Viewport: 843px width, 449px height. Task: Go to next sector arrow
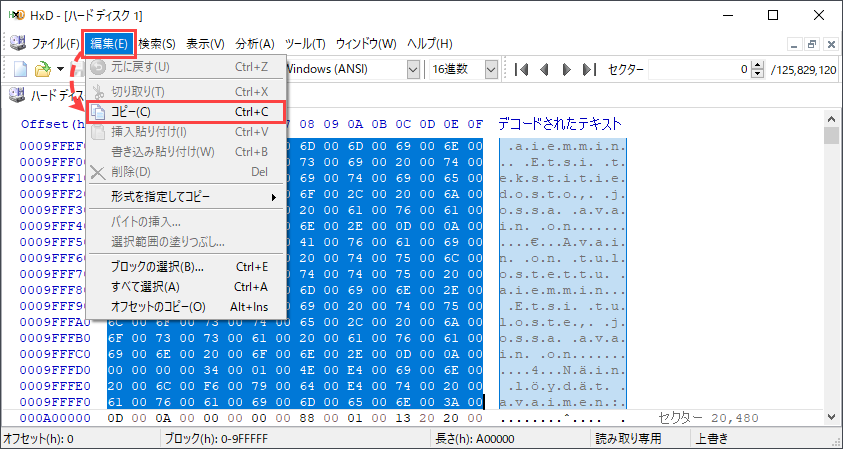pyautogui.click(x=567, y=69)
